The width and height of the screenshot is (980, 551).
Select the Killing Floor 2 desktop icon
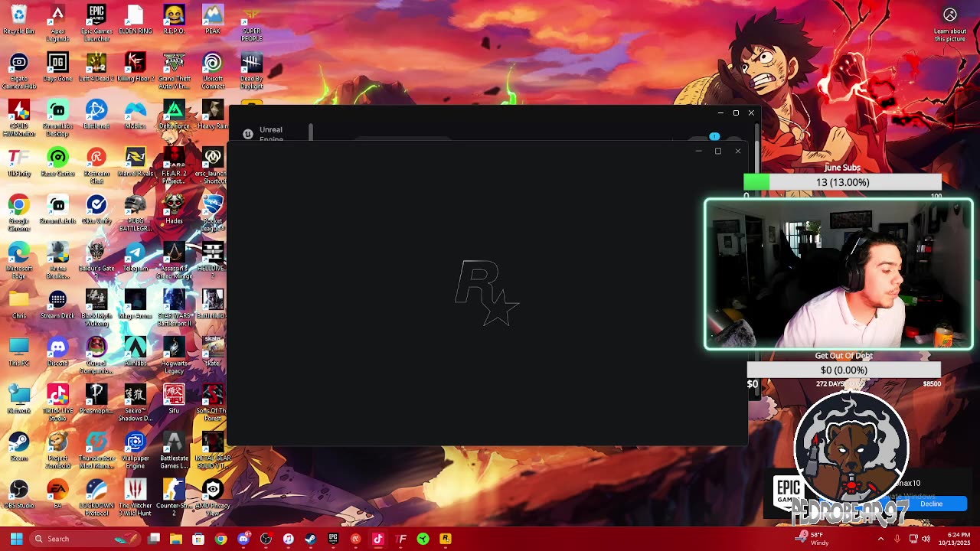136,67
